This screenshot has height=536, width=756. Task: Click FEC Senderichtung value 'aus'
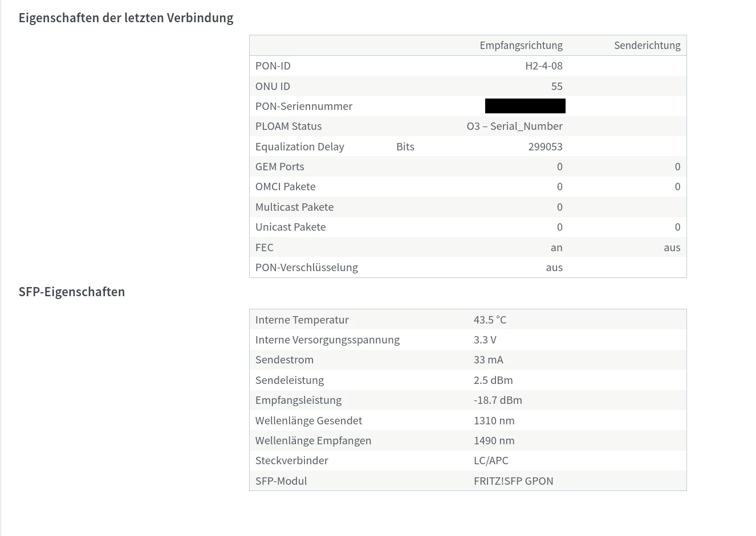[672, 248]
